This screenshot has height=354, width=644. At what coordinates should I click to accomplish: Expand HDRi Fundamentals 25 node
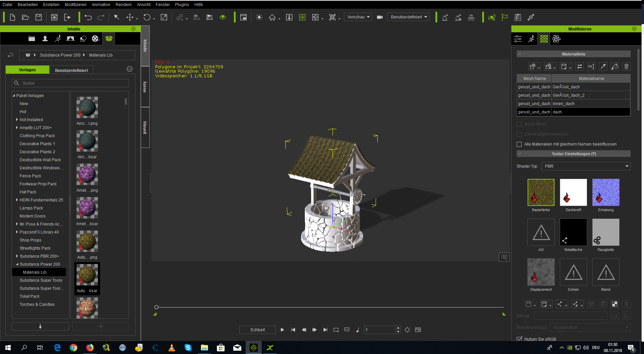point(17,200)
